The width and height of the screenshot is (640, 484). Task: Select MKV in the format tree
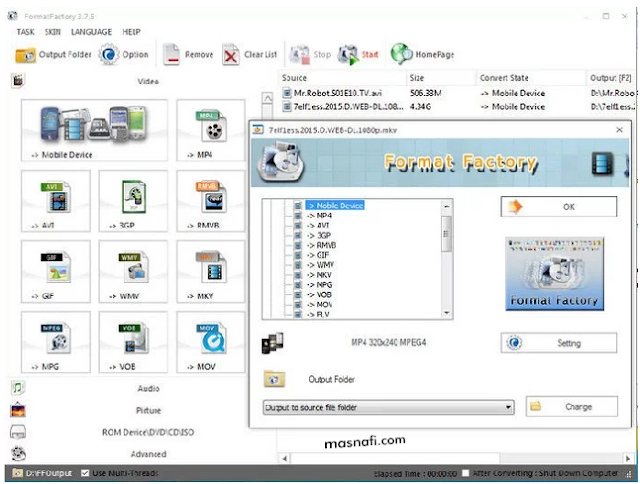pyautogui.click(x=320, y=275)
